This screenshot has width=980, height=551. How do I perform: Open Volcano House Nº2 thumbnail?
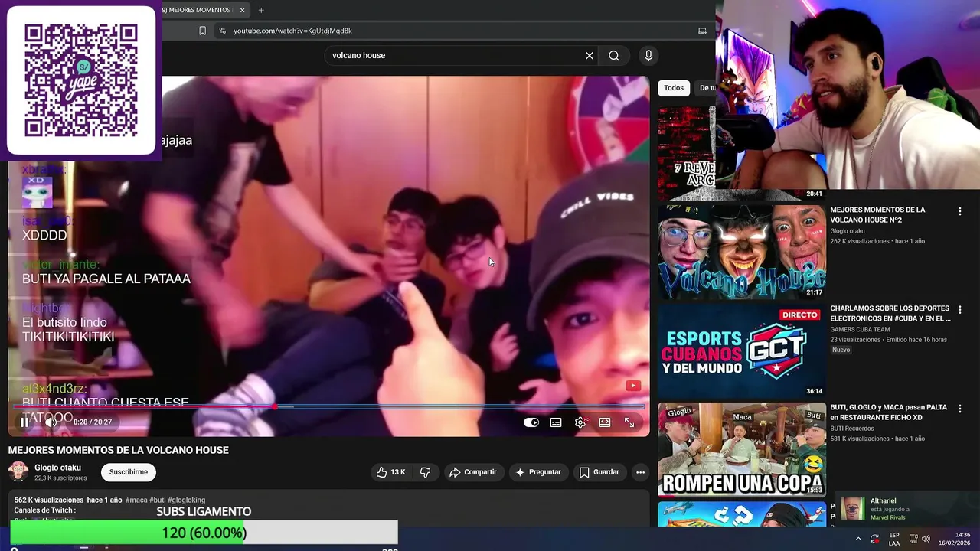click(742, 252)
